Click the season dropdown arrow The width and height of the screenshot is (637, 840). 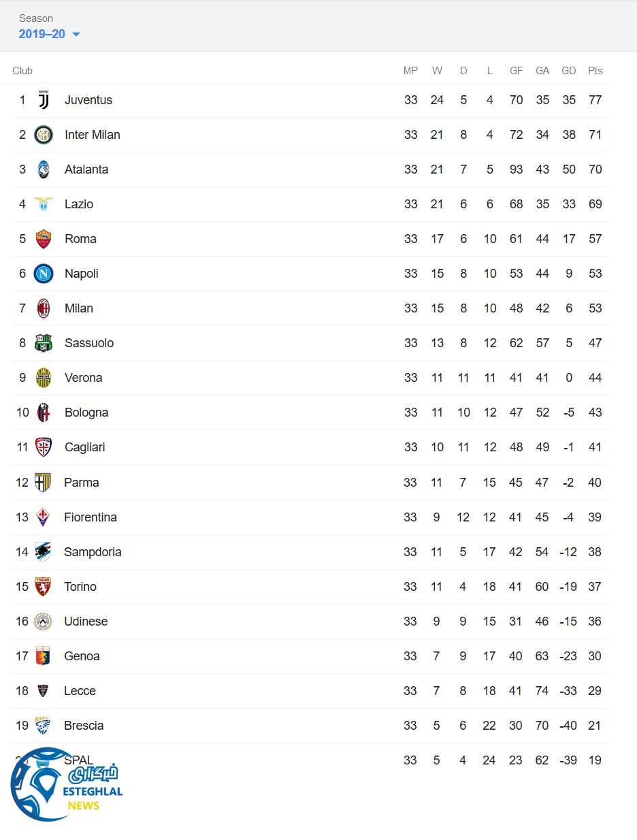coord(76,35)
